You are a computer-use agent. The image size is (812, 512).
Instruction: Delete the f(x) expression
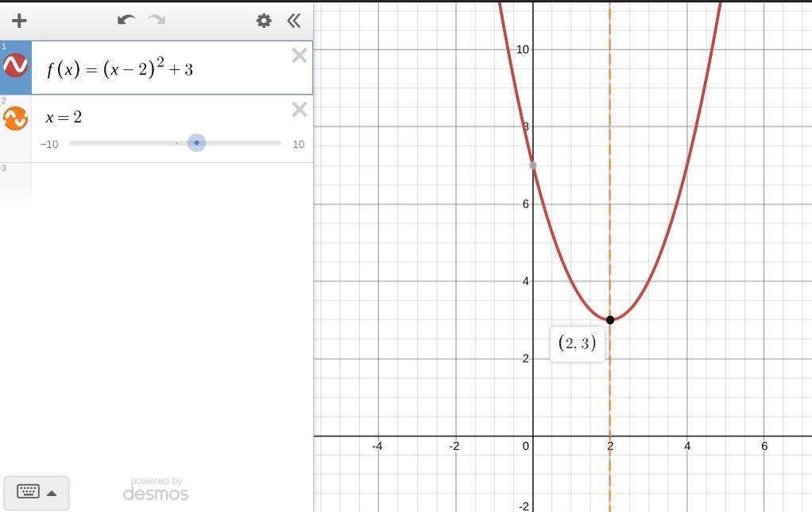pos(300,56)
